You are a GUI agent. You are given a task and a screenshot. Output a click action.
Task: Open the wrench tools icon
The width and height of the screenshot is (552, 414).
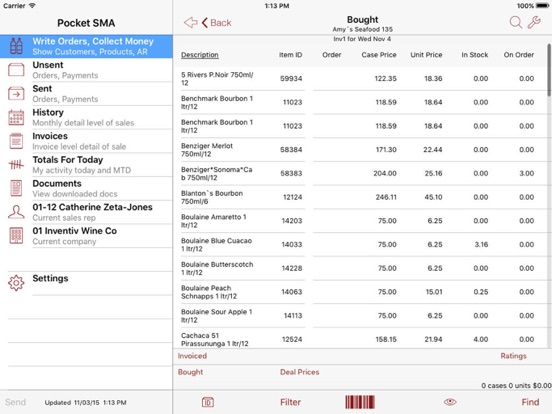click(x=534, y=23)
